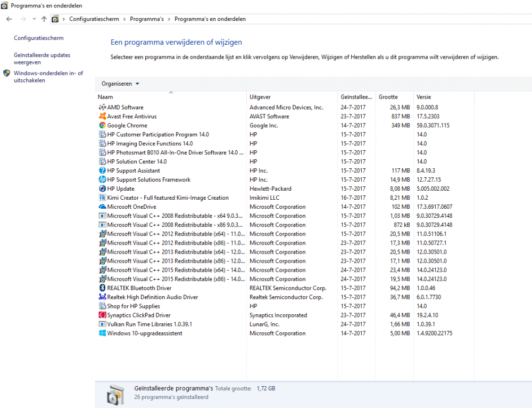532x408 pixels.
Task: Click the Kimi Creator program icon
Action: [x=102, y=198]
